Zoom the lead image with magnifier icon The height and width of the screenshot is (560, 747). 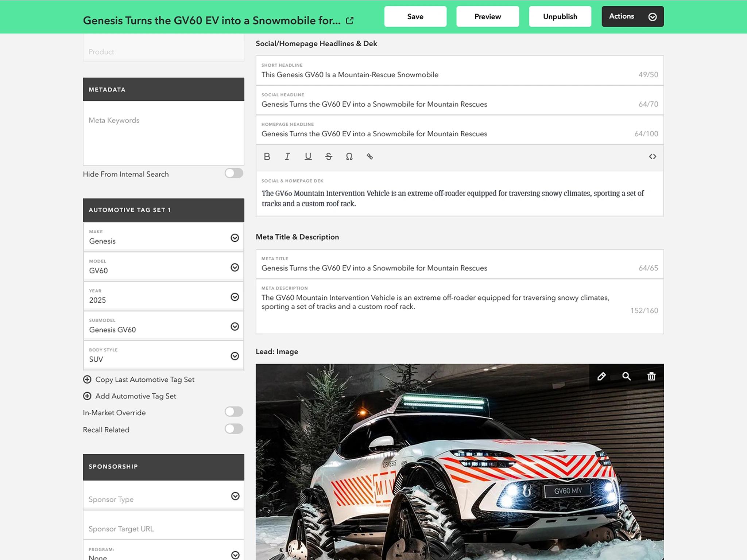pyautogui.click(x=627, y=376)
